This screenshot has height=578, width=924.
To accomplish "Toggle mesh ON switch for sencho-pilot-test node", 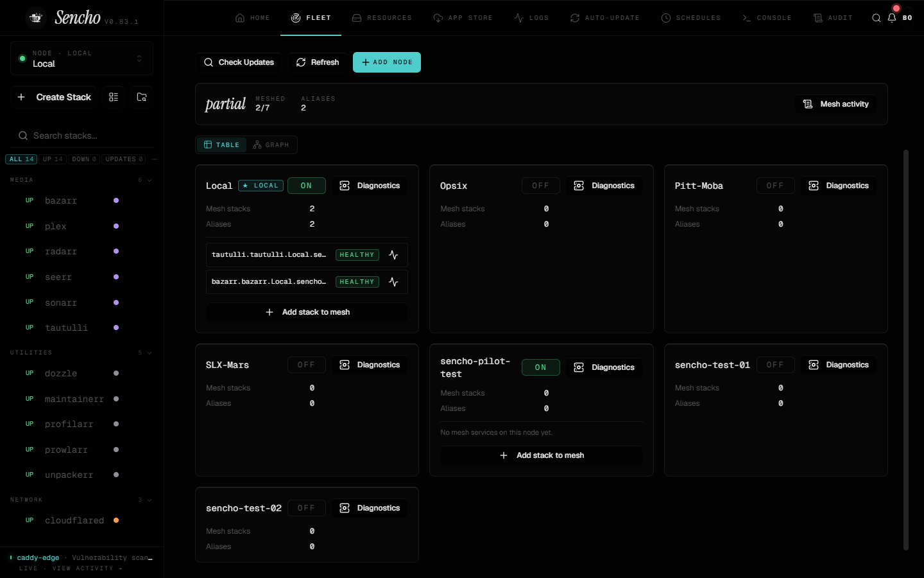I will 541,367.
